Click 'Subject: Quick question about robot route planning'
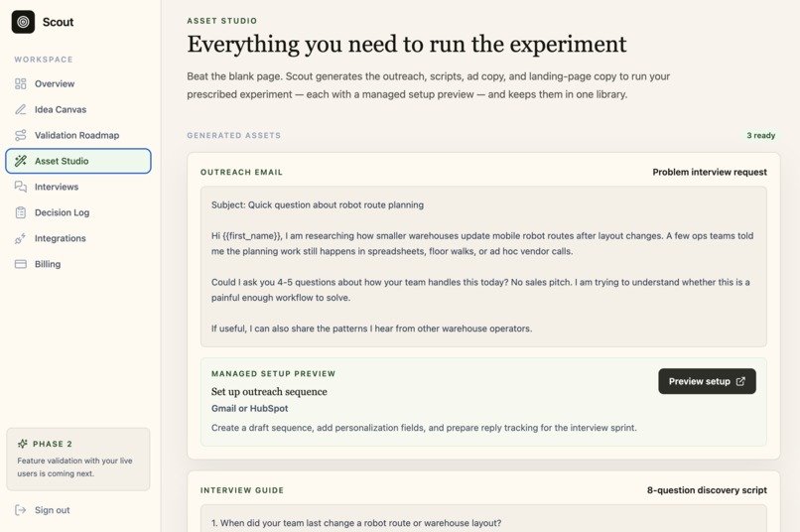Viewport: 800px width, 532px height. click(x=318, y=205)
